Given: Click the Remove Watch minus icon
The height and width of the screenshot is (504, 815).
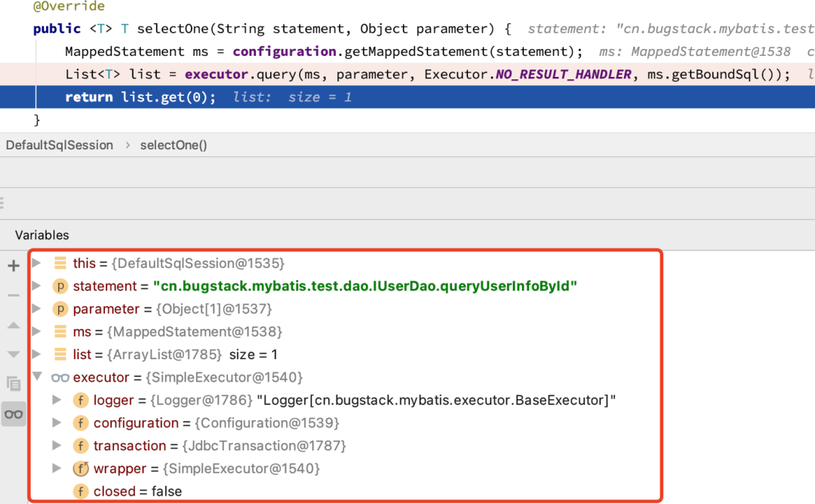Looking at the screenshot, I should pos(14,295).
